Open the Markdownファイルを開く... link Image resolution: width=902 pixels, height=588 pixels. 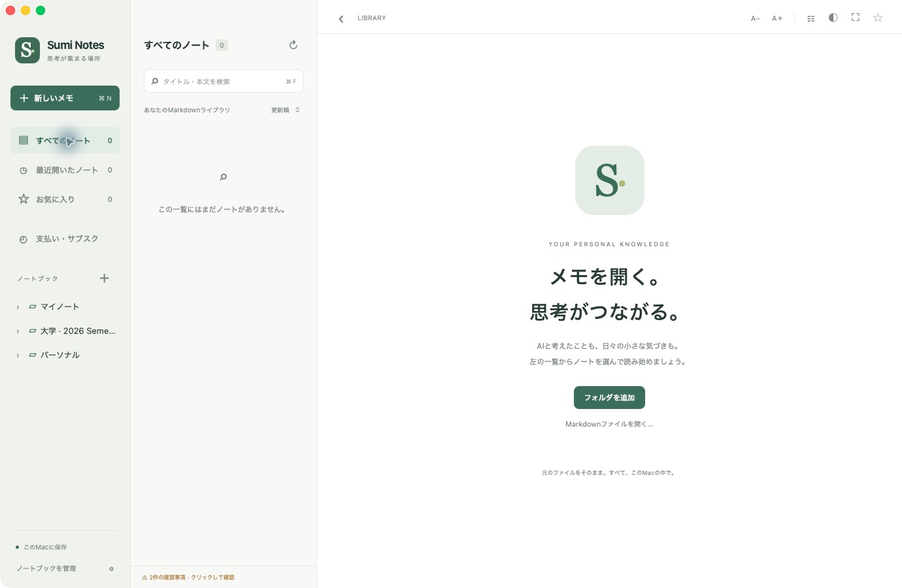coord(609,424)
